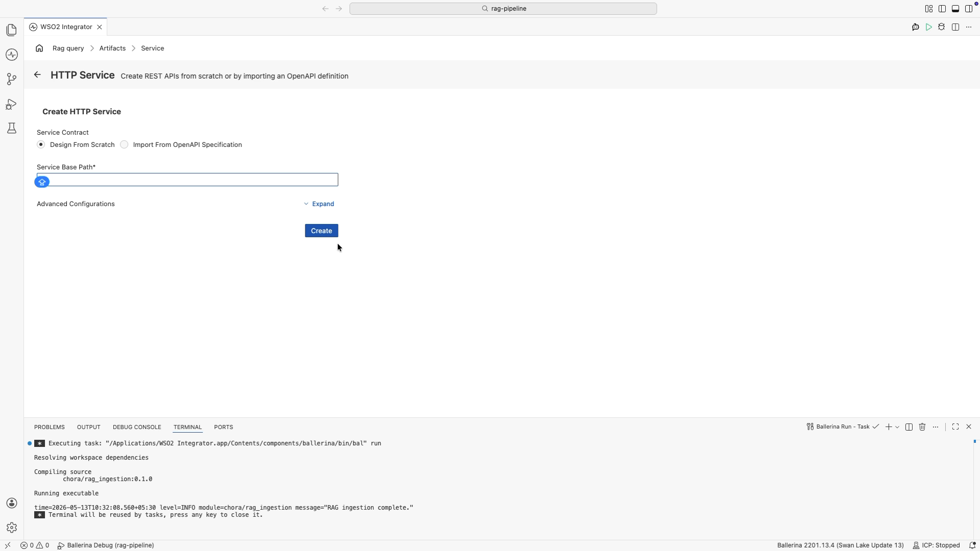Toggle the primary side bar
This screenshot has width=980, height=551.
[x=942, y=9]
